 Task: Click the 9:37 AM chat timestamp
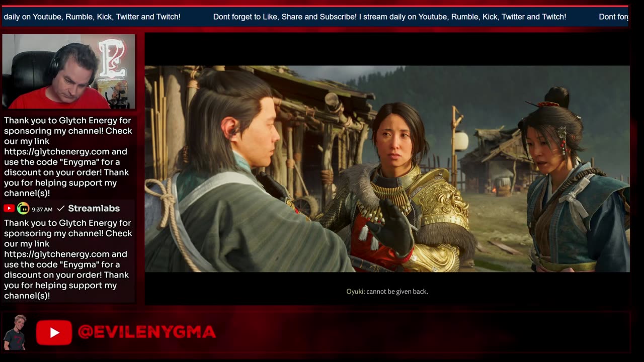pyautogui.click(x=42, y=209)
